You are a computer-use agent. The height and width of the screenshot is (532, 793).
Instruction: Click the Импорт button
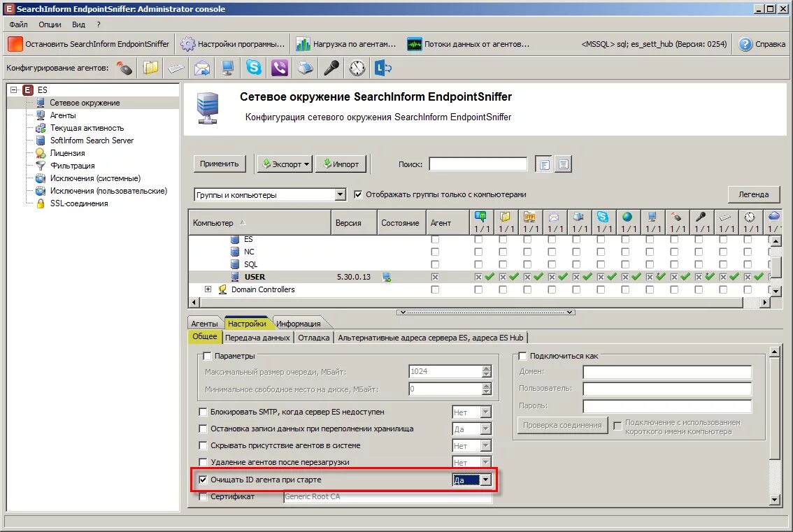click(x=341, y=164)
